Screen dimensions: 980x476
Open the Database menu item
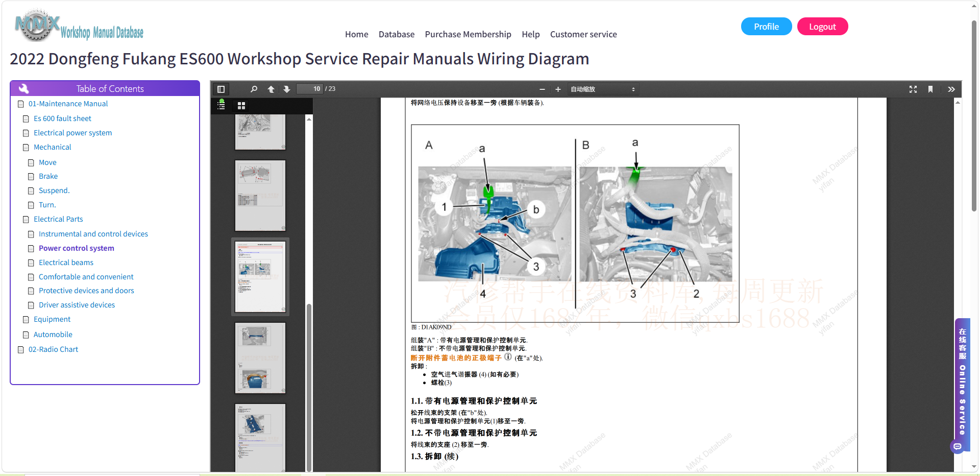pyautogui.click(x=396, y=34)
